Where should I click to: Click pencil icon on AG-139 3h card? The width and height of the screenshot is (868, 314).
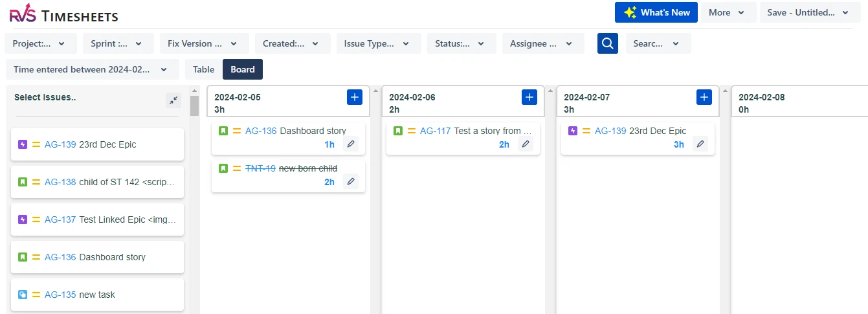coord(700,144)
